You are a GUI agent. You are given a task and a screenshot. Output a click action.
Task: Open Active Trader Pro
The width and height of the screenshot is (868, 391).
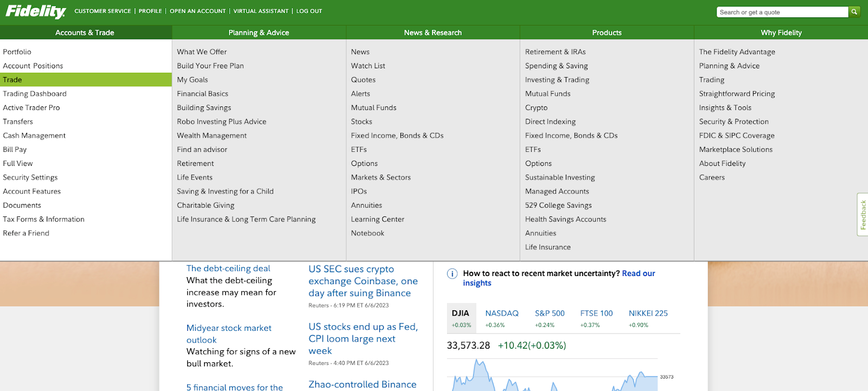click(x=31, y=108)
